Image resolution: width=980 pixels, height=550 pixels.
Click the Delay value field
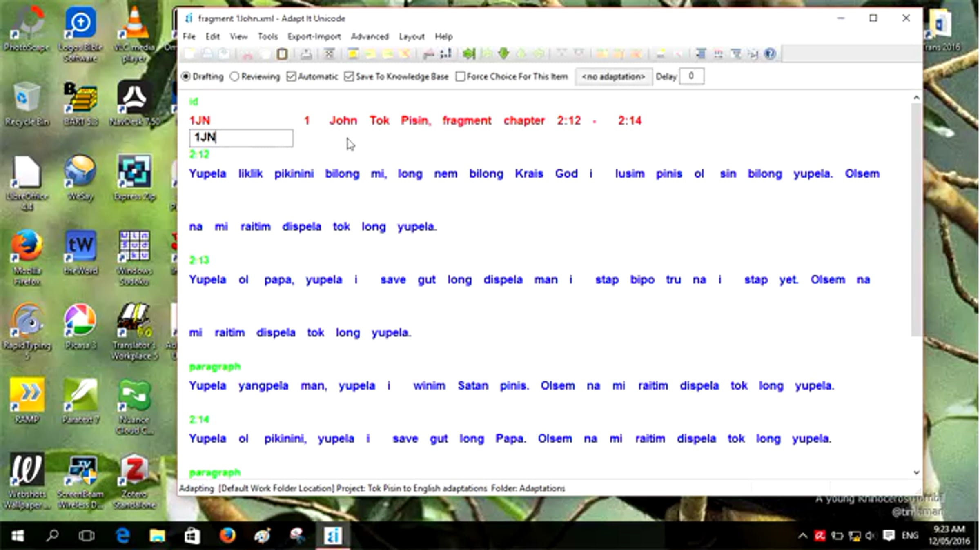point(691,76)
